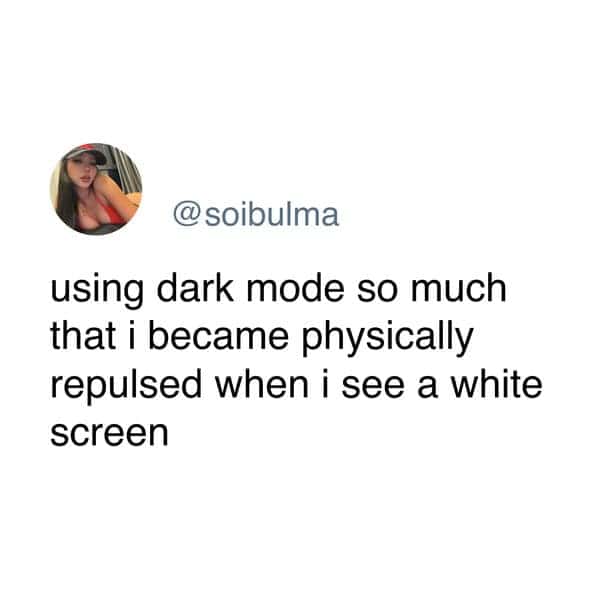The height and width of the screenshot is (599, 599).
Task: Click the word "screen" on the last line
Action: tap(109, 435)
